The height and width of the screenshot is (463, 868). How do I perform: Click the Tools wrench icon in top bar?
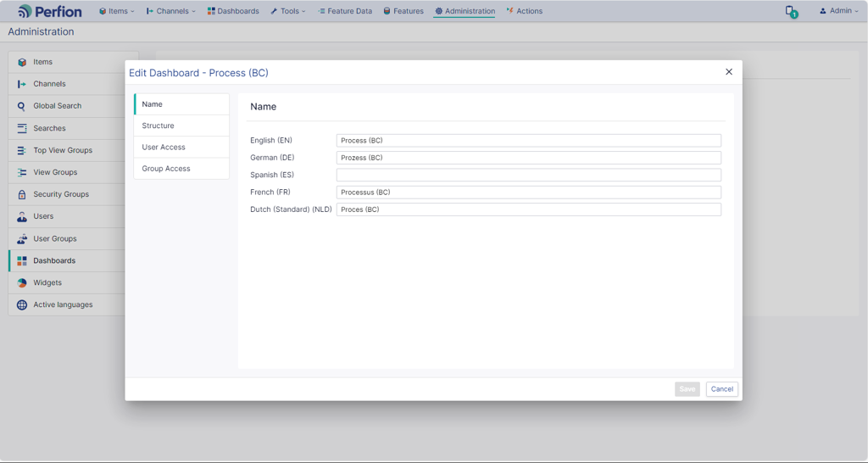[x=274, y=11]
